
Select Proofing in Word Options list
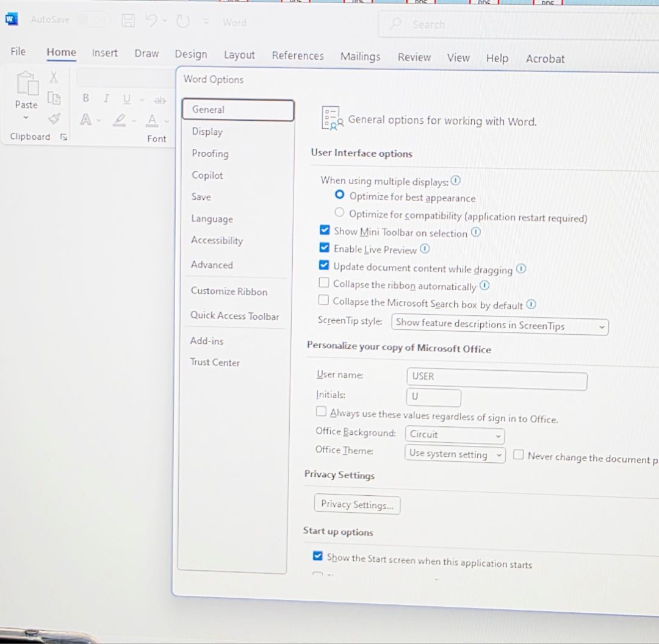[x=210, y=153]
